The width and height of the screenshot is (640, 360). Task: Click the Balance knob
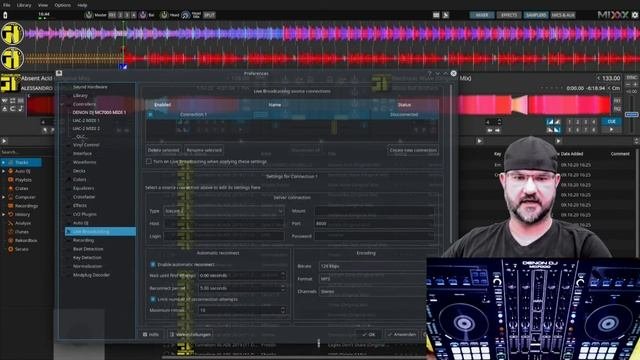point(142,15)
